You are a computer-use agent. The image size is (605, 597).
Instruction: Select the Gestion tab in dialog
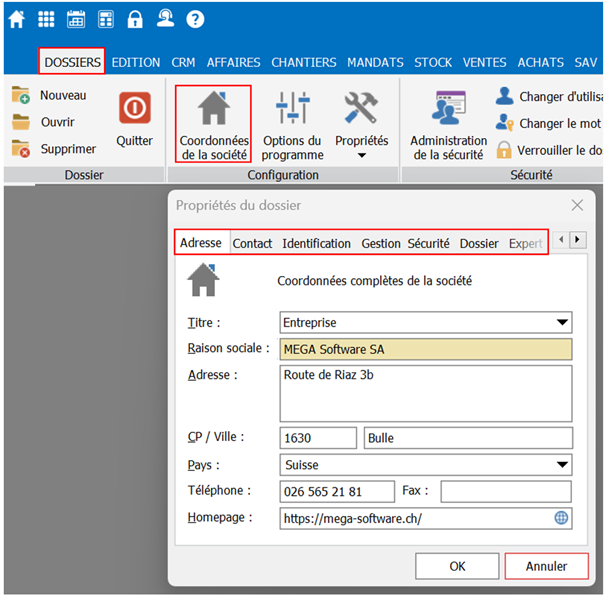click(x=381, y=244)
